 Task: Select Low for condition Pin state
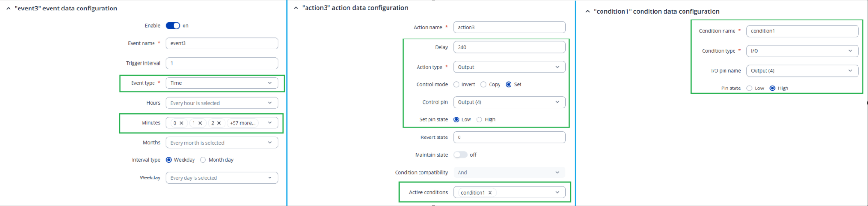pos(749,88)
